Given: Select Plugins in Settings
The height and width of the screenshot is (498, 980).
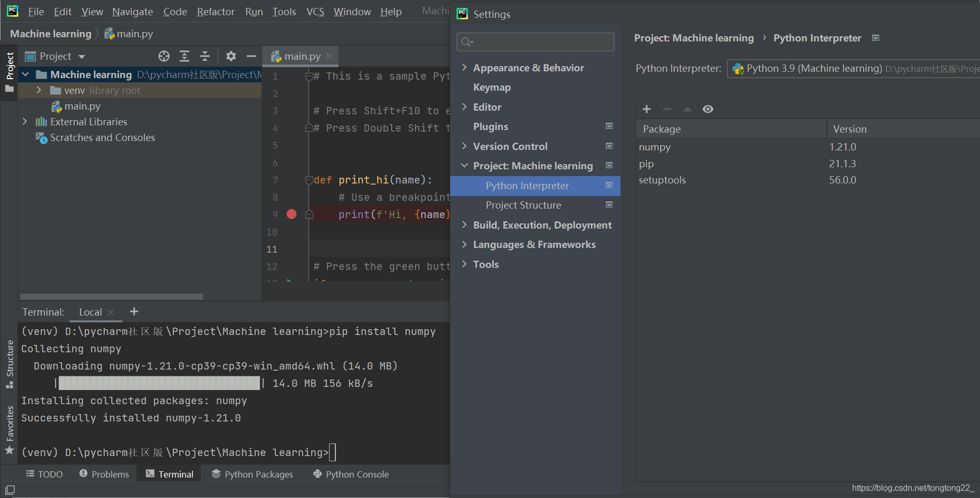Looking at the screenshot, I should coord(491,126).
